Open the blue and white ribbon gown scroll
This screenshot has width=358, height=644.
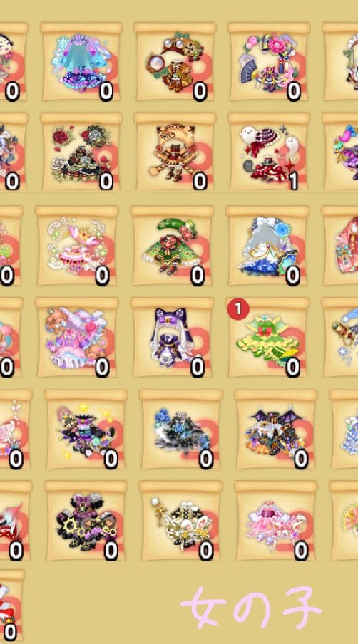(267, 246)
